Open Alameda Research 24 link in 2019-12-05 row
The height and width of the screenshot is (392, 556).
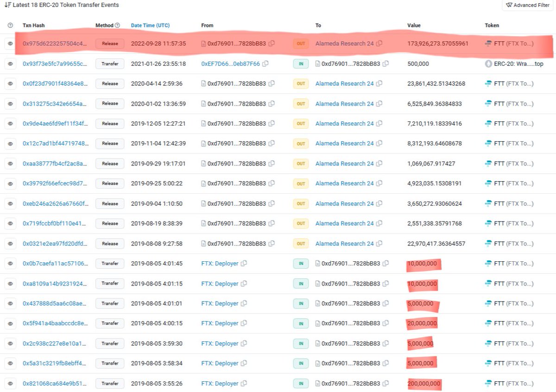point(344,124)
